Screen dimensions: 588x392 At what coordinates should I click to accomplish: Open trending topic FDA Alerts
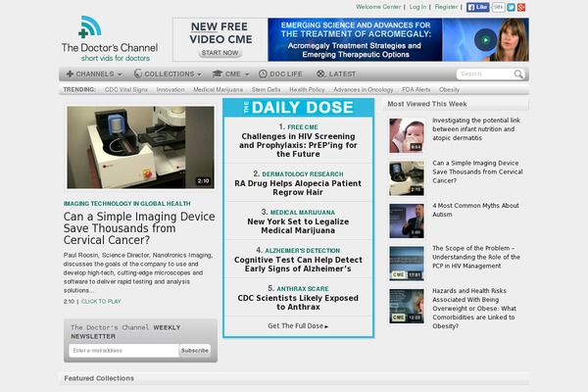[416, 89]
